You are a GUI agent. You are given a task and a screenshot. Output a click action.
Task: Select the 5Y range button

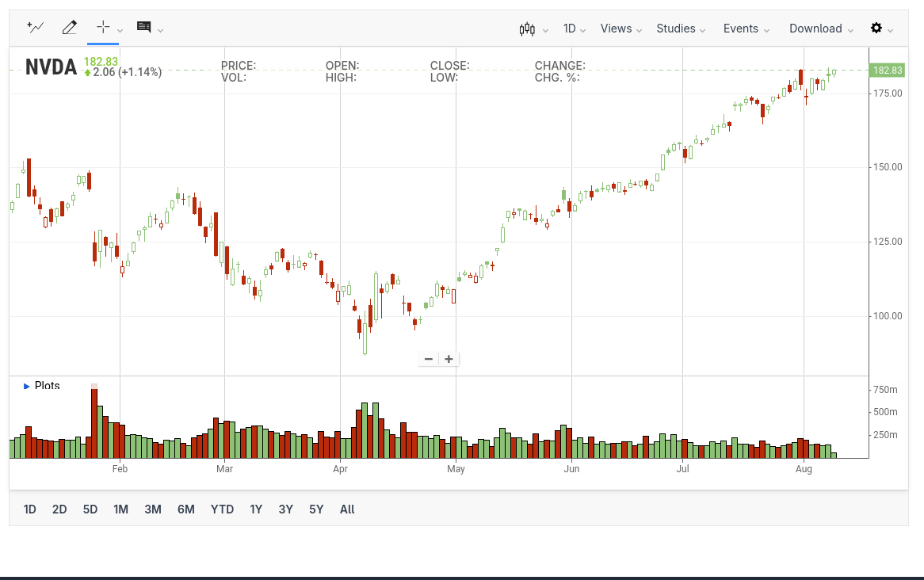pyautogui.click(x=316, y=509)
